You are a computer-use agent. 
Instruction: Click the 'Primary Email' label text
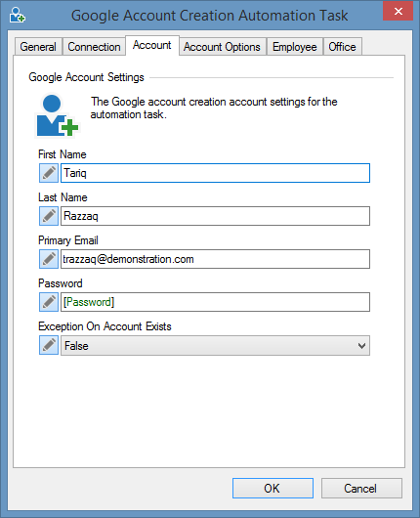click(68, 240)
